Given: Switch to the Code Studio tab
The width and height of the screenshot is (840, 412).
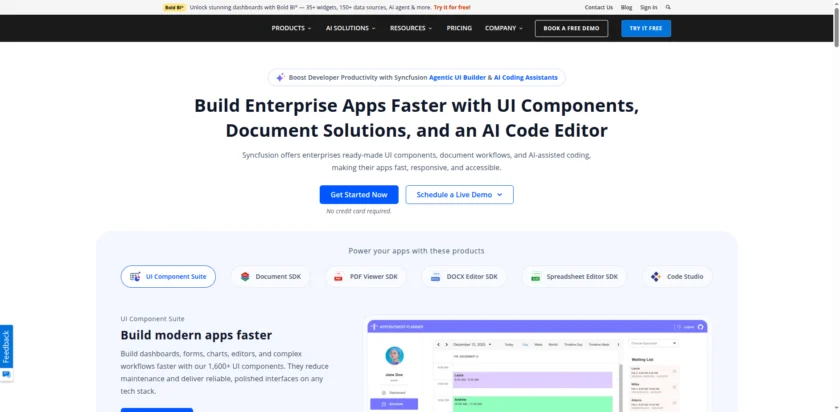Looking at the screenshot, I should (677, 277).
